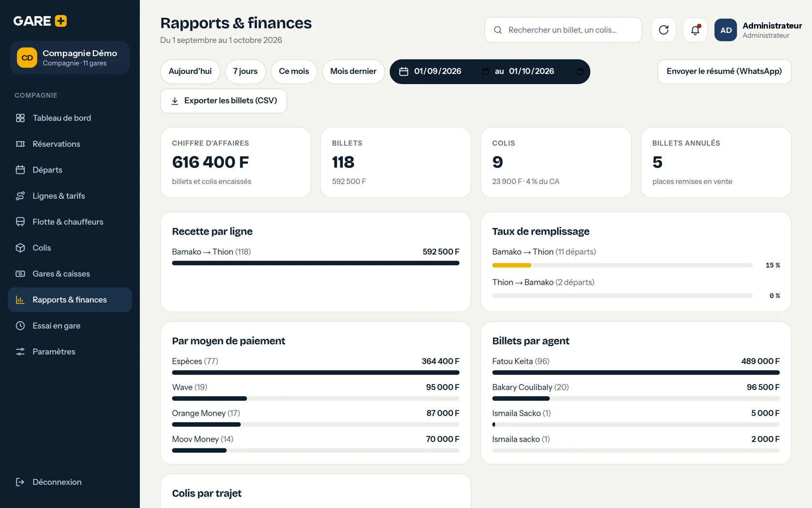
Task: Open the Réservations section
Action: click(70, 144)
